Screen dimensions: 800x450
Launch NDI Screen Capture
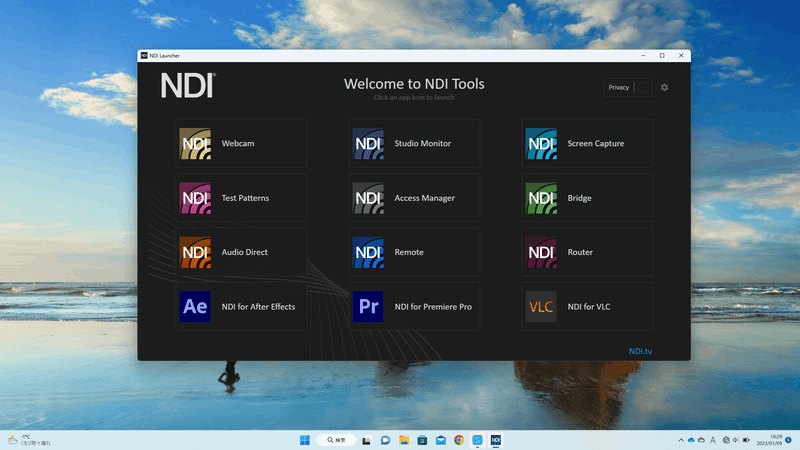point(587,143)
